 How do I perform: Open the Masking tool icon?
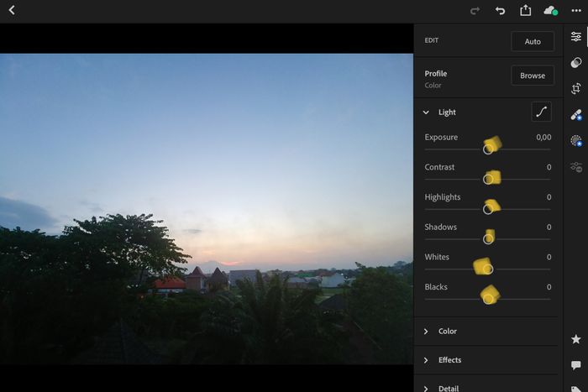click(x=576, y=140)
